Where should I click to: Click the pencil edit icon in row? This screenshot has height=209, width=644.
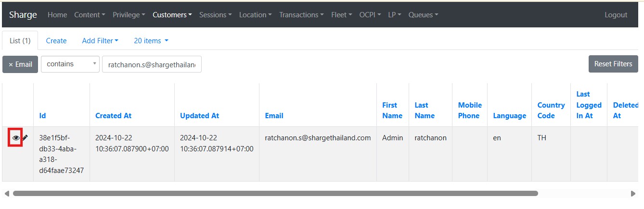(25, 138)
